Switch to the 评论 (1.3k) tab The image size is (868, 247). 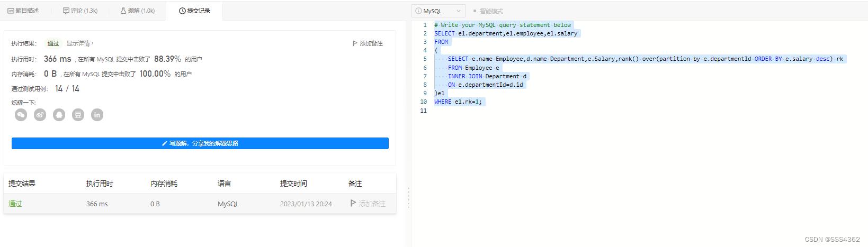80,11
